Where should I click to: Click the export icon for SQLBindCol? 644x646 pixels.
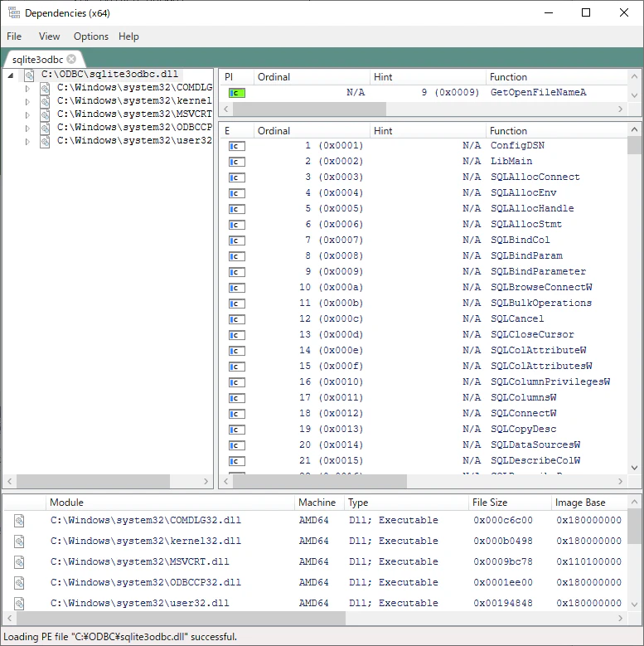(x=237, y=240)
